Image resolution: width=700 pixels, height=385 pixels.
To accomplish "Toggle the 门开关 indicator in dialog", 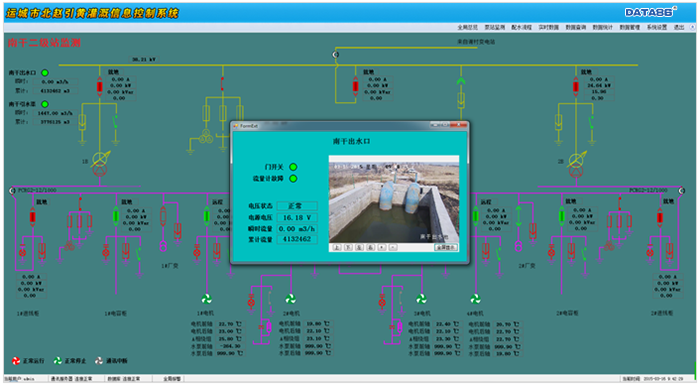I will pos(293,167).
